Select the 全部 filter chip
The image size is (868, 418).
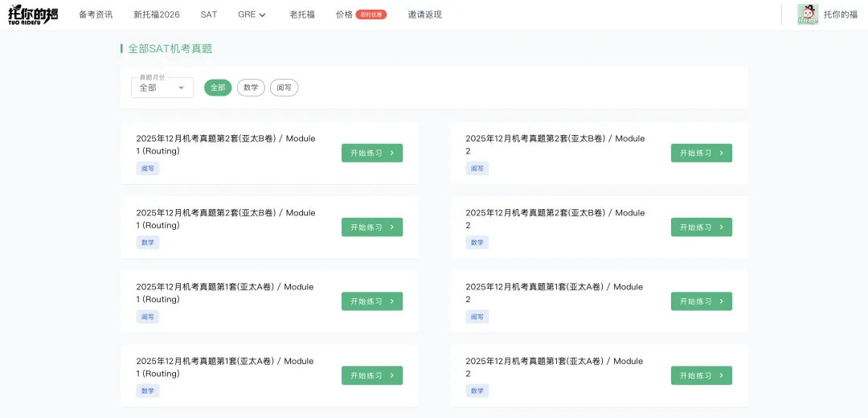coord(218,88)
